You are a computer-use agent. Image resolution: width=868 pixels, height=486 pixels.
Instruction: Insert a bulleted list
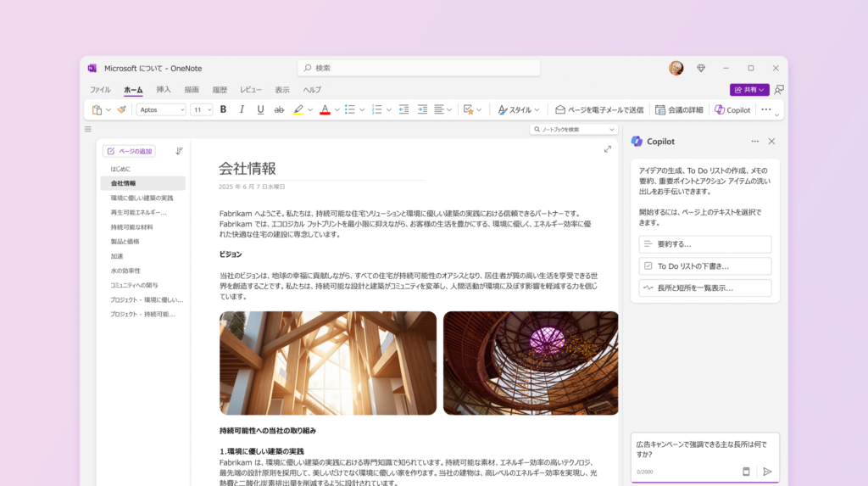(x=350, y=109)
